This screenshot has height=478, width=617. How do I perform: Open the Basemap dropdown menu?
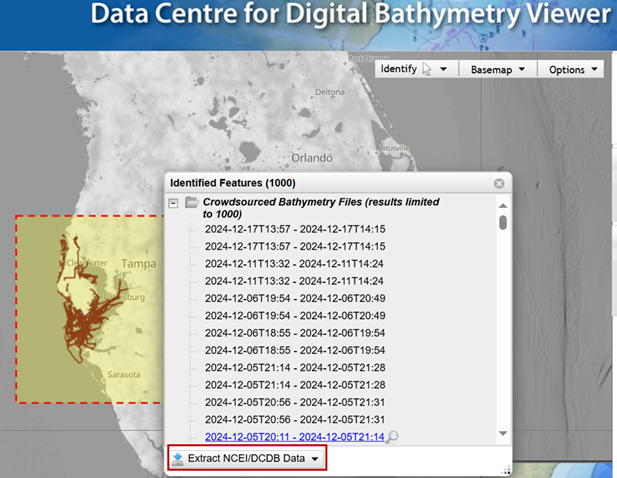497,70
